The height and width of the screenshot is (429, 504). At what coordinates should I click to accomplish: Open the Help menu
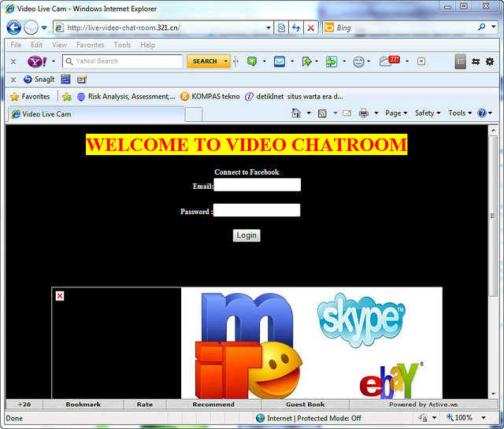(147, 45)
